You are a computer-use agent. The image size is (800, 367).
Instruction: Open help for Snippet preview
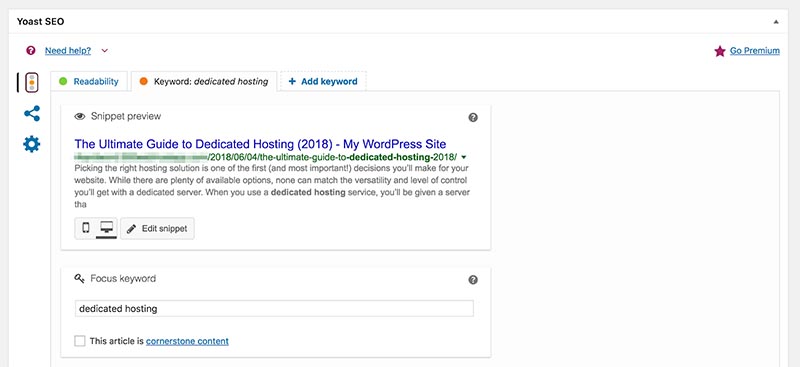pos(473,117)
